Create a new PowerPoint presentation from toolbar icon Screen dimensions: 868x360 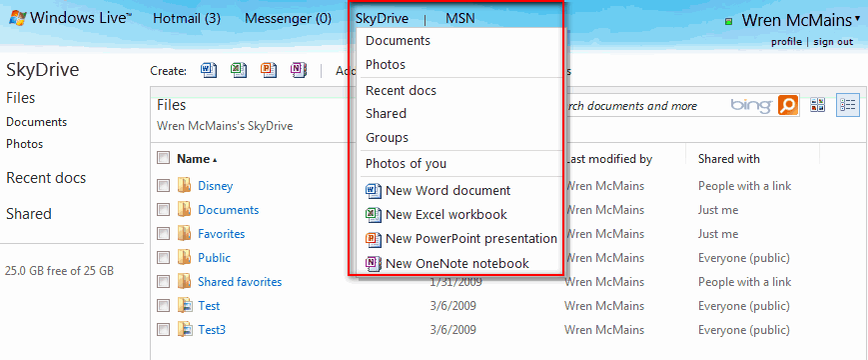[269, 70]
